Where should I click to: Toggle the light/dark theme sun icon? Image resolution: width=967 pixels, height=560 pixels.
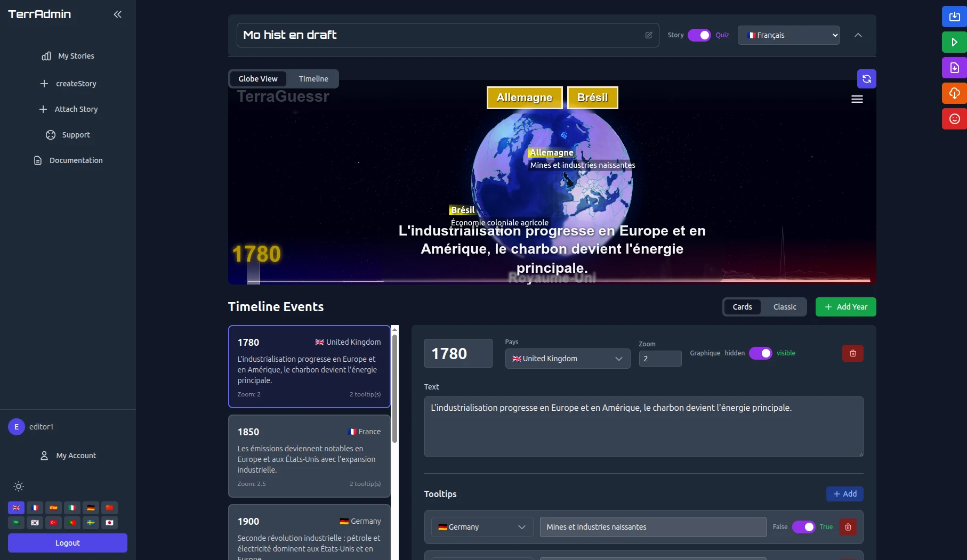[x=19, y=486]
